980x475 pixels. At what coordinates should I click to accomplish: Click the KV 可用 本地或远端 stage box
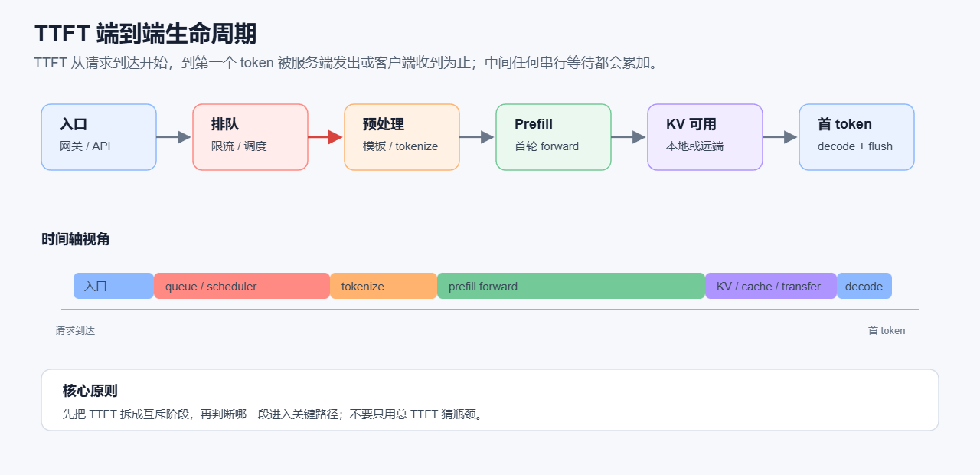tap(705, 137)
